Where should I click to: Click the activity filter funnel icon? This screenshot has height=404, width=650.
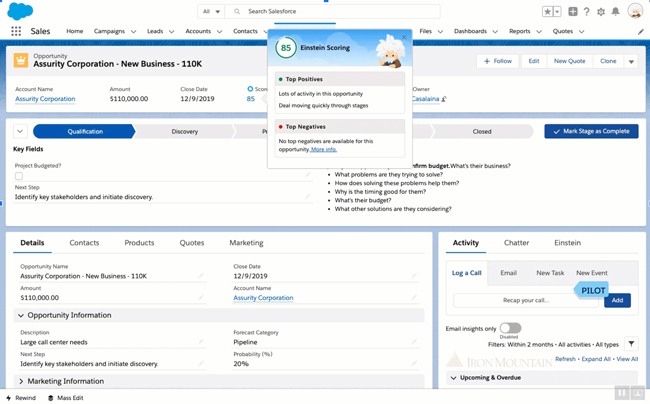point(630,344)
